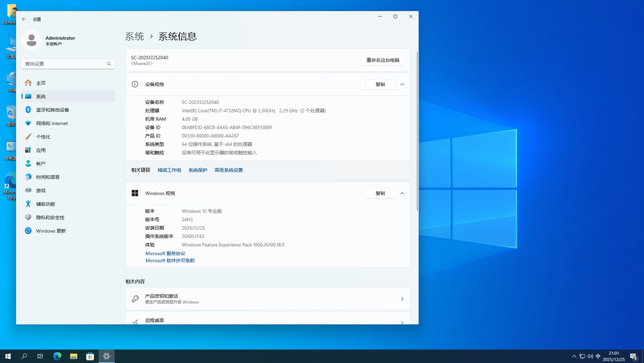This screenshot has height=363, width=644.
Task: Select 个性化 label in the sidebar
Action: coord(43,136)
